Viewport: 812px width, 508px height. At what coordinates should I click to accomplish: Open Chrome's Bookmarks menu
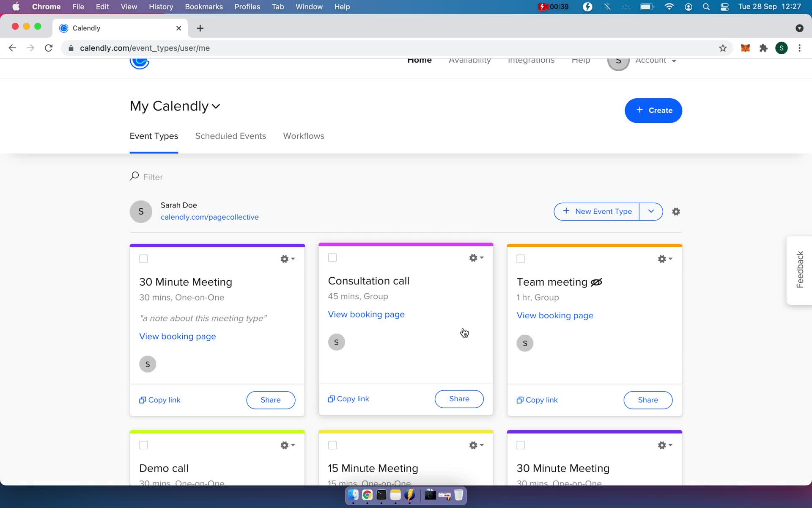(x=204, y=7)
